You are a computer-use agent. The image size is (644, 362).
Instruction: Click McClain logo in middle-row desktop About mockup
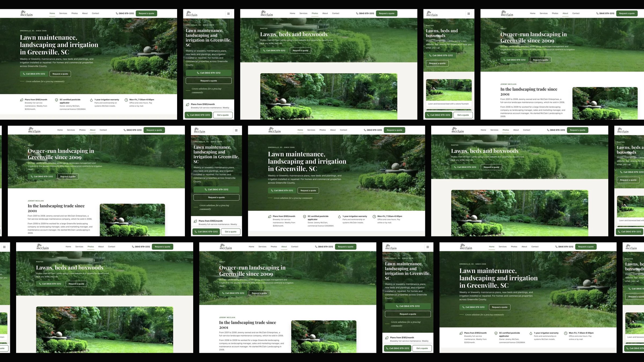(34, 130)
